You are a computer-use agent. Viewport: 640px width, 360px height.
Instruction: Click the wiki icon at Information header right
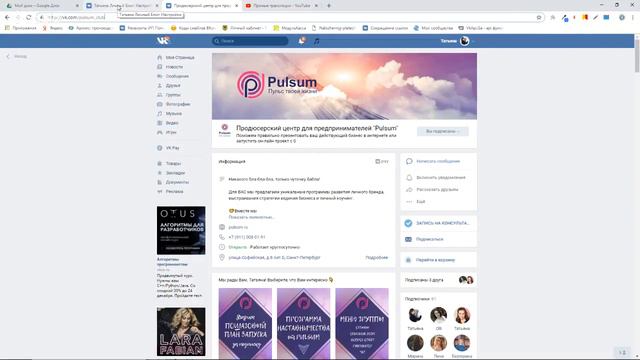click(378, 162)
